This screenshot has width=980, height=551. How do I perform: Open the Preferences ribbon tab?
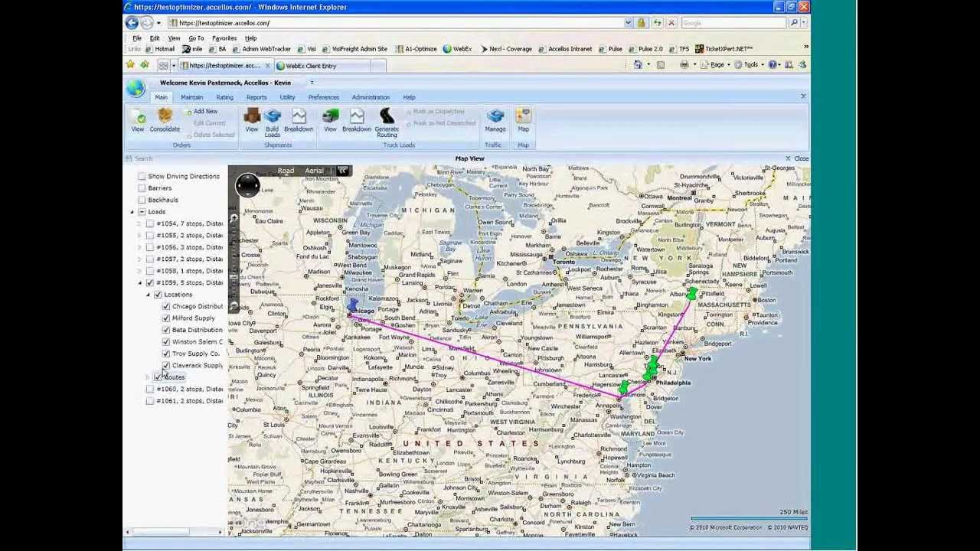324,97
